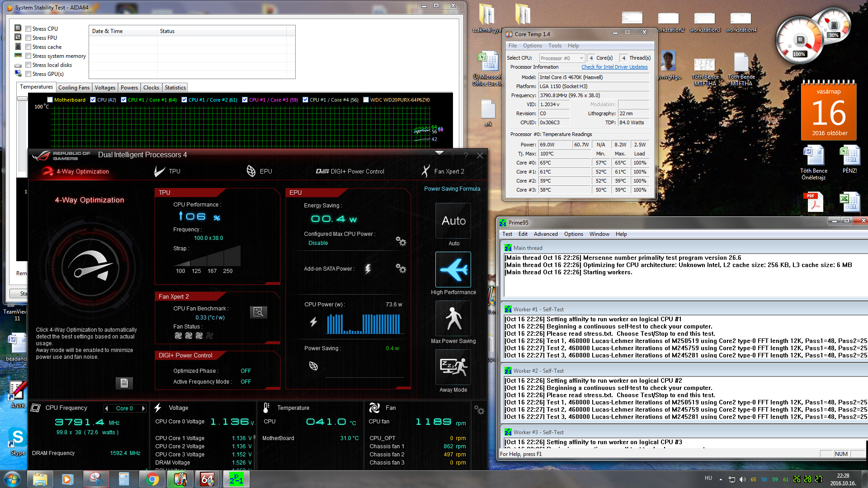The image size is (868, 488).
Task: Open Select CPU Processor #0 dropdown
Action: [562, 58]
